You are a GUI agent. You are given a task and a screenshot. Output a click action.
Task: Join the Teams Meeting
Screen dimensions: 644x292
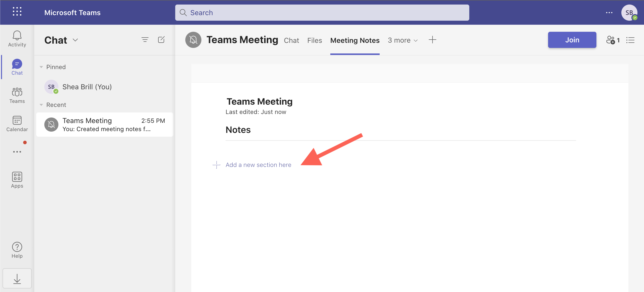click(x=572, y=40)
